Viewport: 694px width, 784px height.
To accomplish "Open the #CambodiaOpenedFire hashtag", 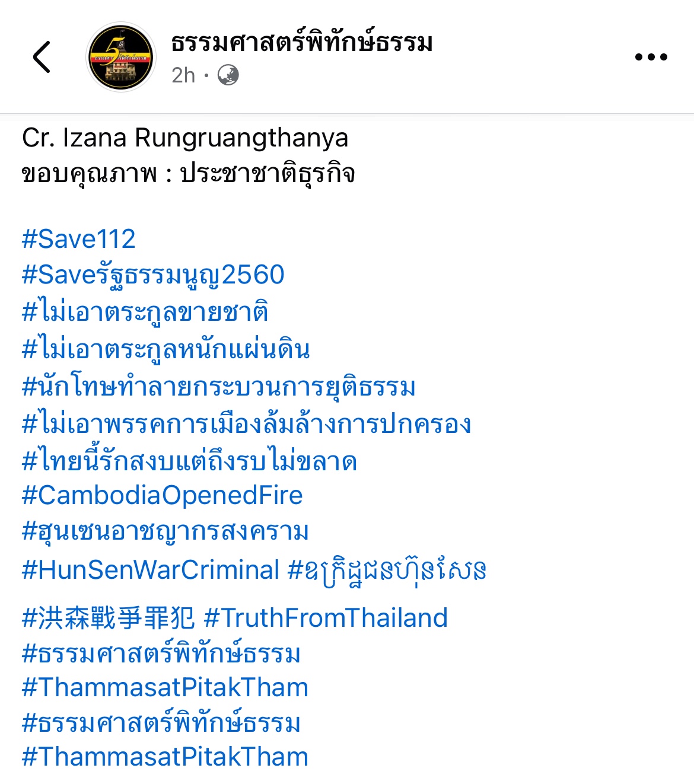I will coord(163,495).
